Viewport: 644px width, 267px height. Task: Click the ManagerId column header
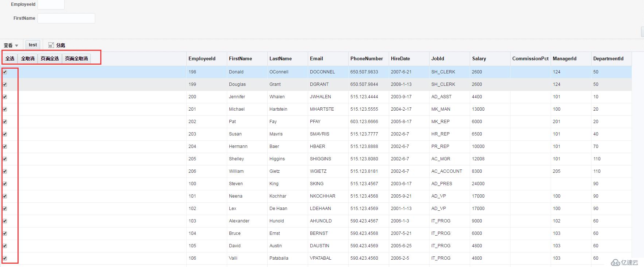[x=571, y=59]
